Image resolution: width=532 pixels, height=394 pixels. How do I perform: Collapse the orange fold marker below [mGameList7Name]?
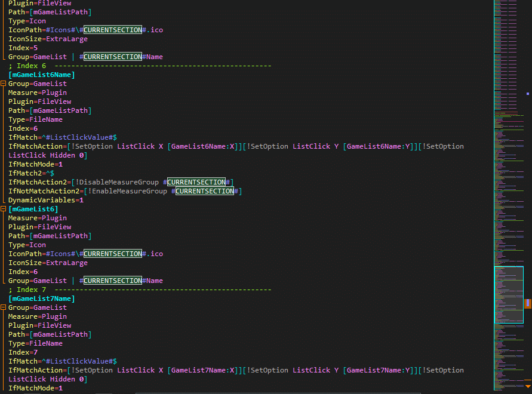pos(4,307)
